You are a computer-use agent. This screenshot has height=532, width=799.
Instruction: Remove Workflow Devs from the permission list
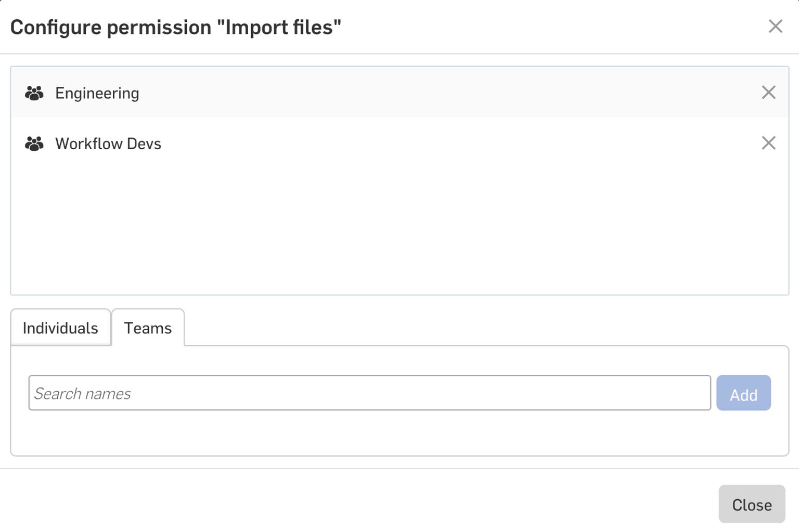tap(769, 144)
